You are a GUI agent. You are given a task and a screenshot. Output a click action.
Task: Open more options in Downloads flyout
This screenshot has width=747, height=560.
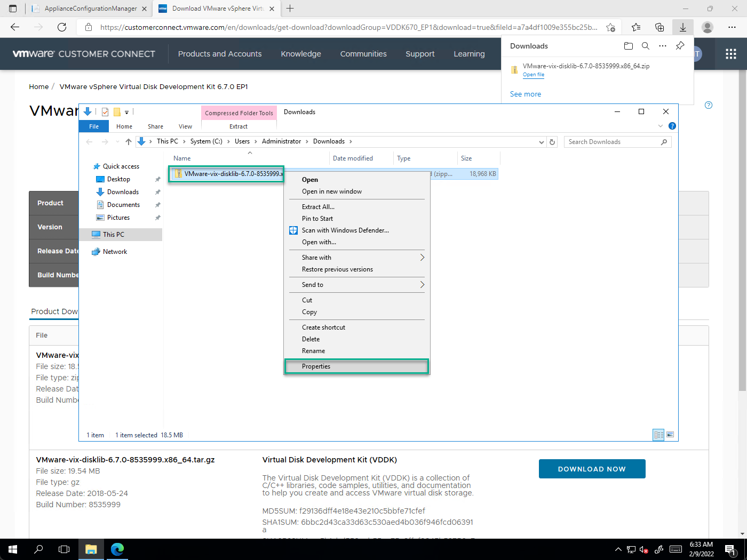663,46
